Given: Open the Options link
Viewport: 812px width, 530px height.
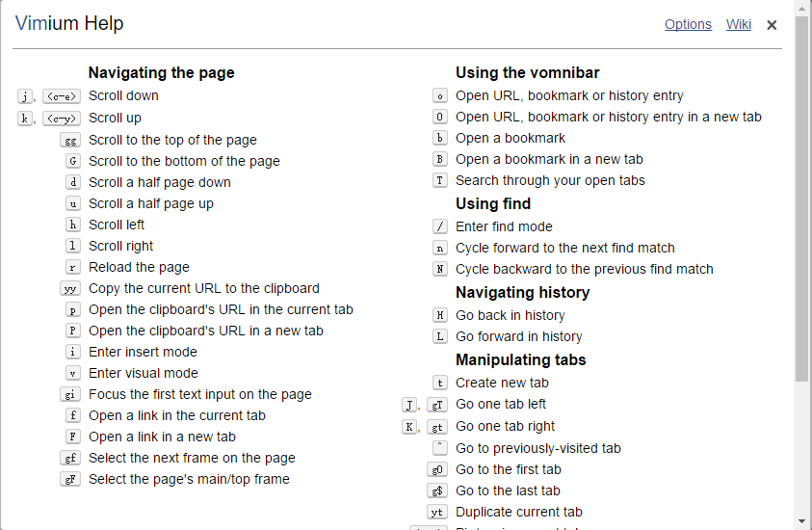Looking at the screenshot, I should tap(688, 24).
